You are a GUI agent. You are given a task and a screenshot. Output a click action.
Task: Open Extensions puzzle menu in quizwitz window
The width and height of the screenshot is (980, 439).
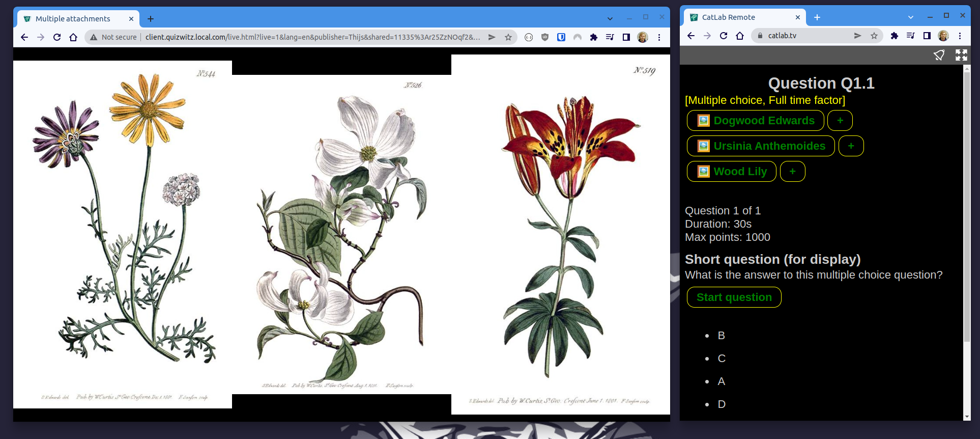(x=594, y=37)
